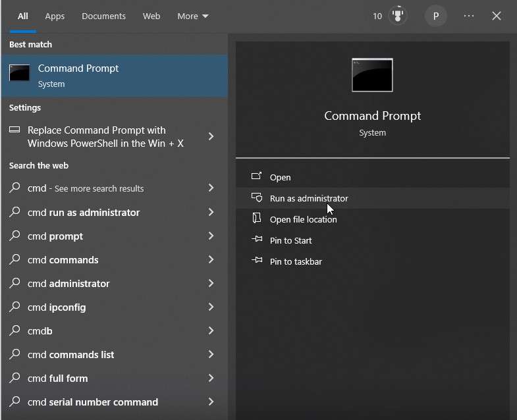The height and width of the screenshot is (420, 517).
Task: Expand the 'cmd commands' suggestion arrow
Action: point(211,259)
